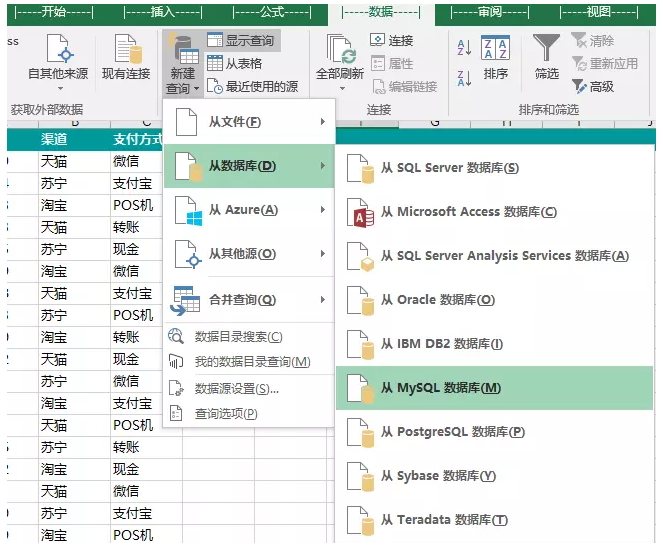Choose 从 SQL Server Analysis Services 数据库

pyautogui.click(x=495, y=256)
